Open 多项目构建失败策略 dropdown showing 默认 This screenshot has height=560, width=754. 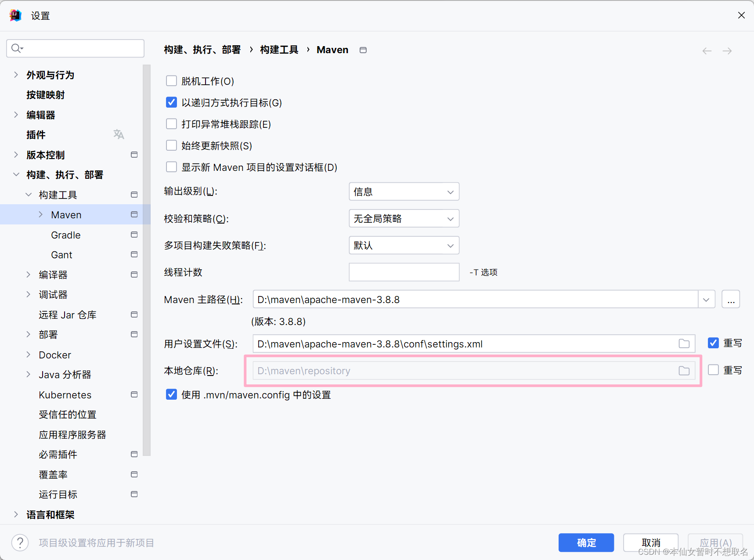404,245
